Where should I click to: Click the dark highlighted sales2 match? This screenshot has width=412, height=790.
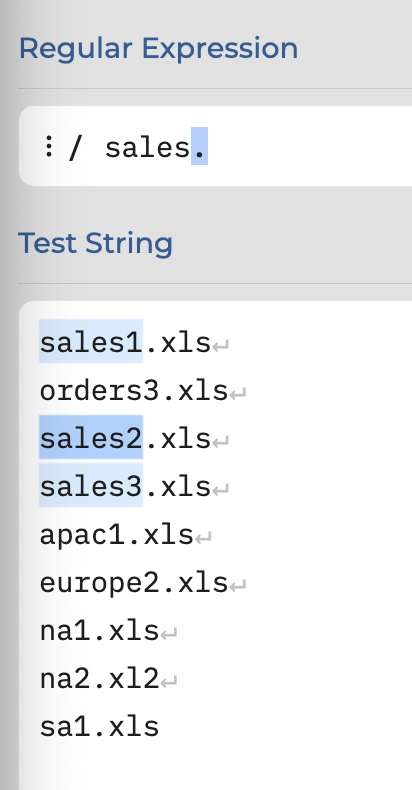[x=91, y=437]
